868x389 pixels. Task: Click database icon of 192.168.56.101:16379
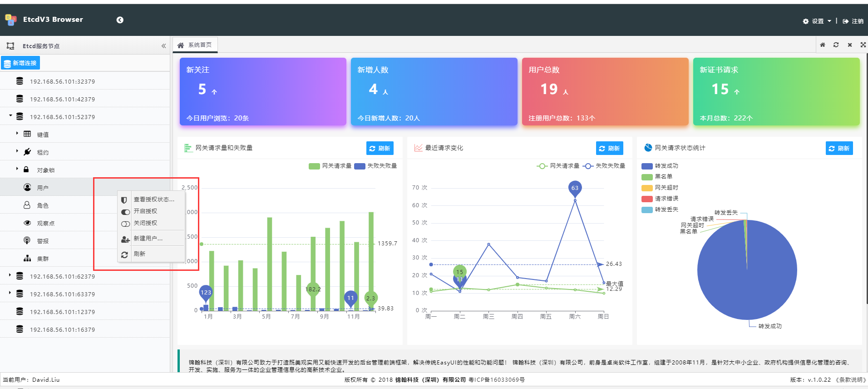pyautogui.click(x=20, y=329)
